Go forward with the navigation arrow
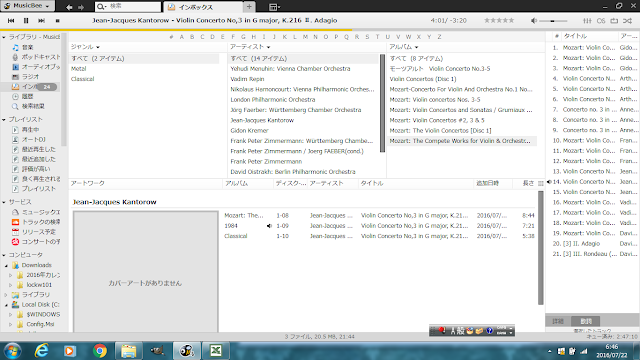The width and height of the screenshot is (640, 360). click(x=81, y=7)
